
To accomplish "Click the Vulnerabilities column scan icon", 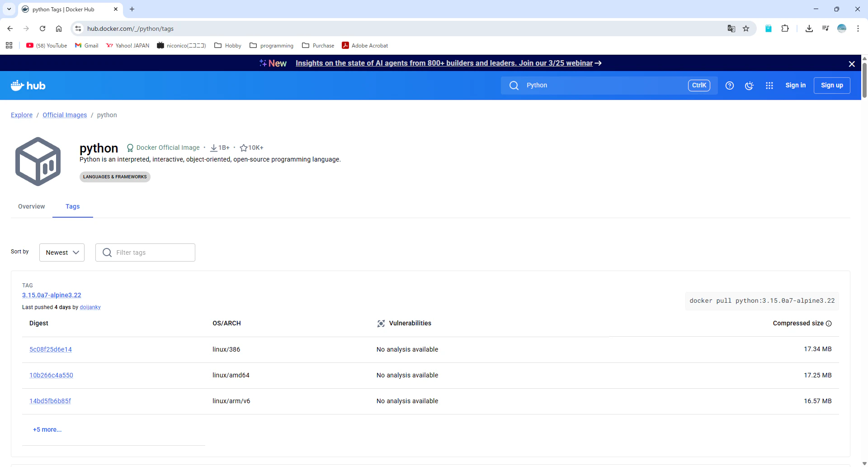I will pyautogui.click(x=381, y=324).
